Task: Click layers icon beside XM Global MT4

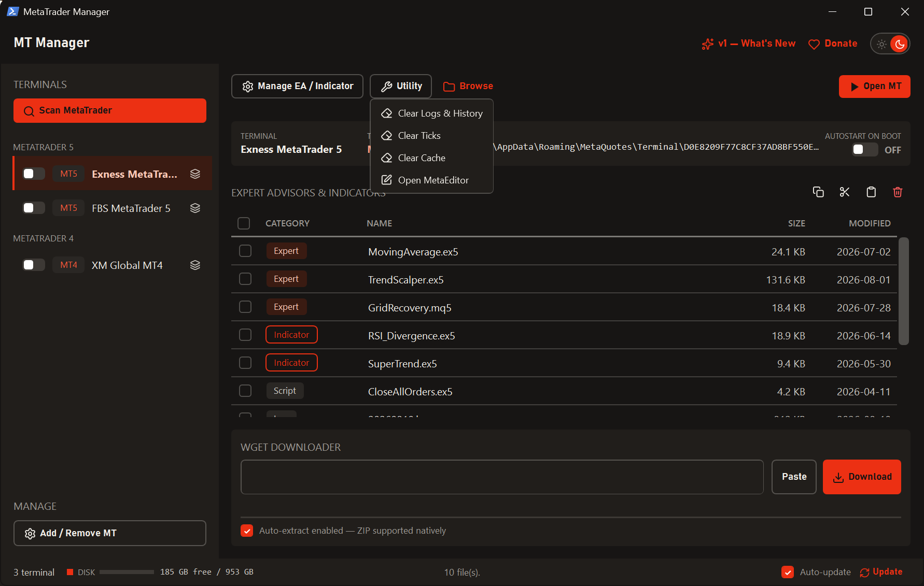Action: 195,265
